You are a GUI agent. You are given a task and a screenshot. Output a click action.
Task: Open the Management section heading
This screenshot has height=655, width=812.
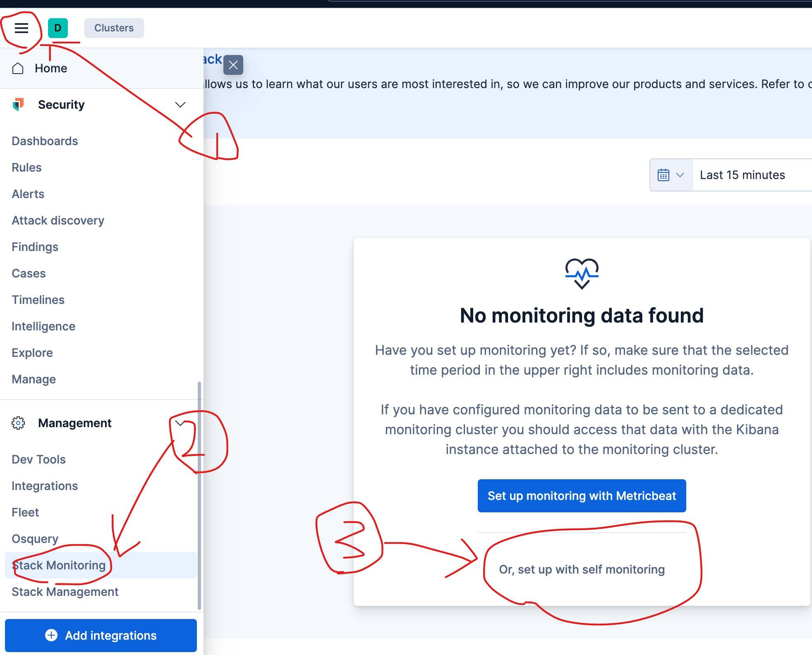[x=74, y=423]
